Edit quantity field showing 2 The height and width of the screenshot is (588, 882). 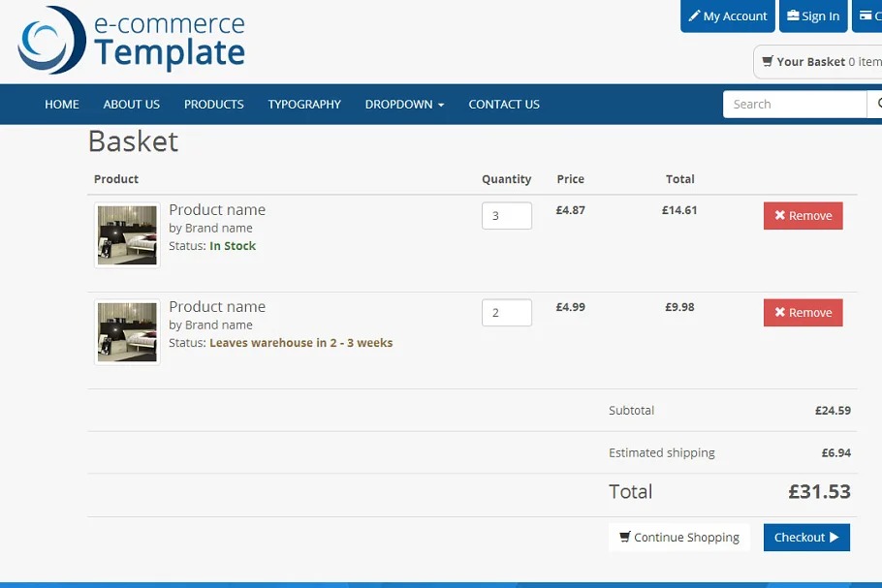(x=506, y=313)
